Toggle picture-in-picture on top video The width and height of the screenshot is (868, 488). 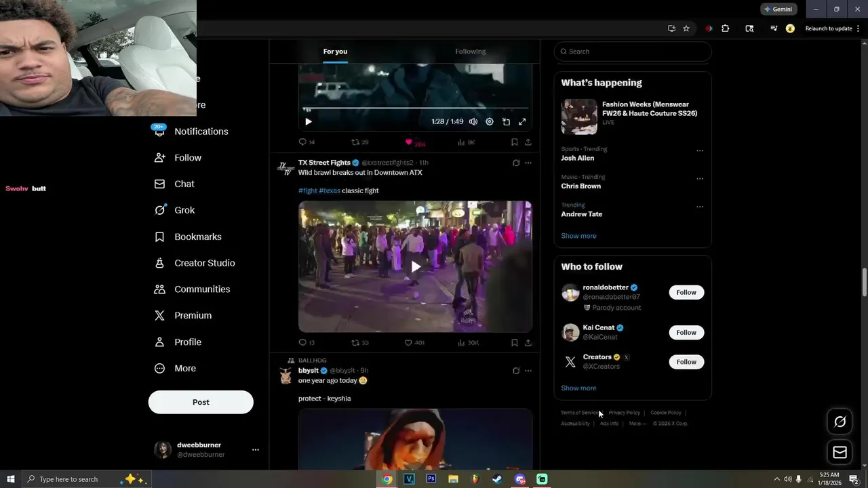506,122
